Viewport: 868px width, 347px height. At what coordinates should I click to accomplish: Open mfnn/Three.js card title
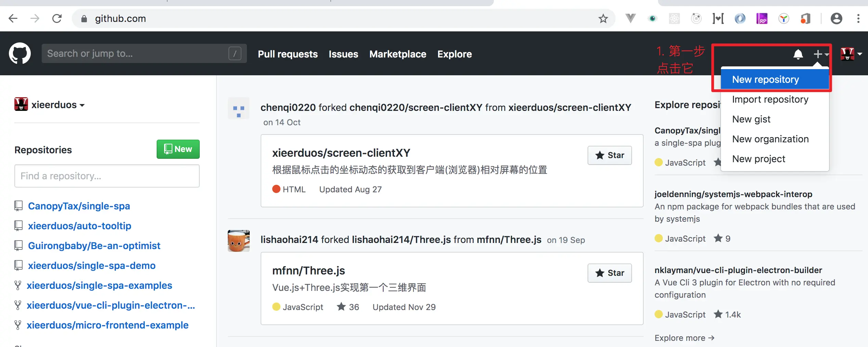308,270
